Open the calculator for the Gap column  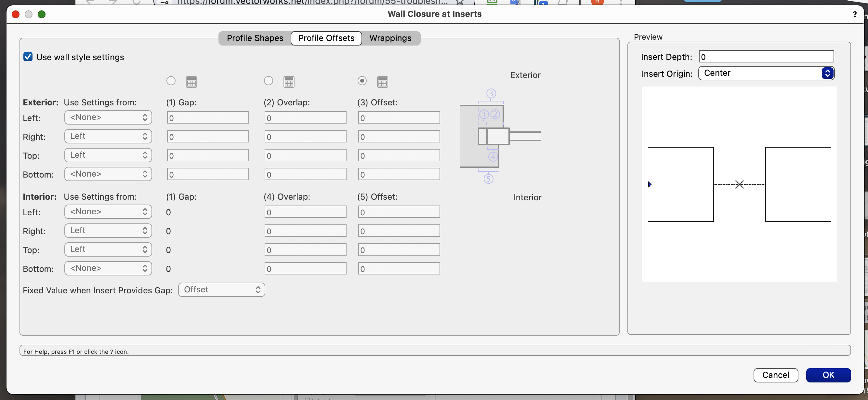click(191, 81)
